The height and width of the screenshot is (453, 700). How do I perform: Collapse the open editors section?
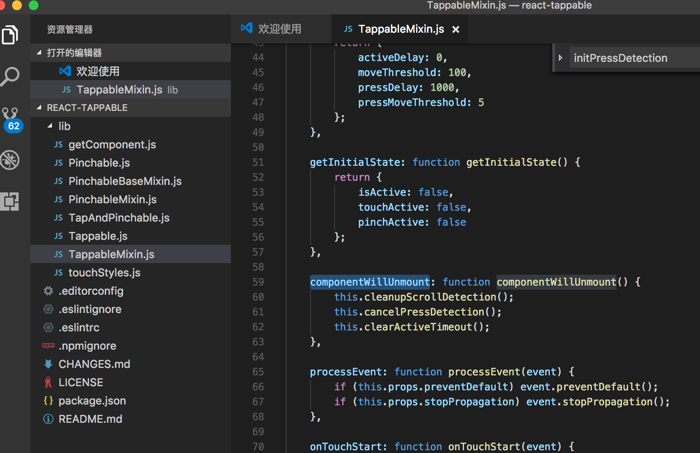pyautogui.click(x=39, y=53)
